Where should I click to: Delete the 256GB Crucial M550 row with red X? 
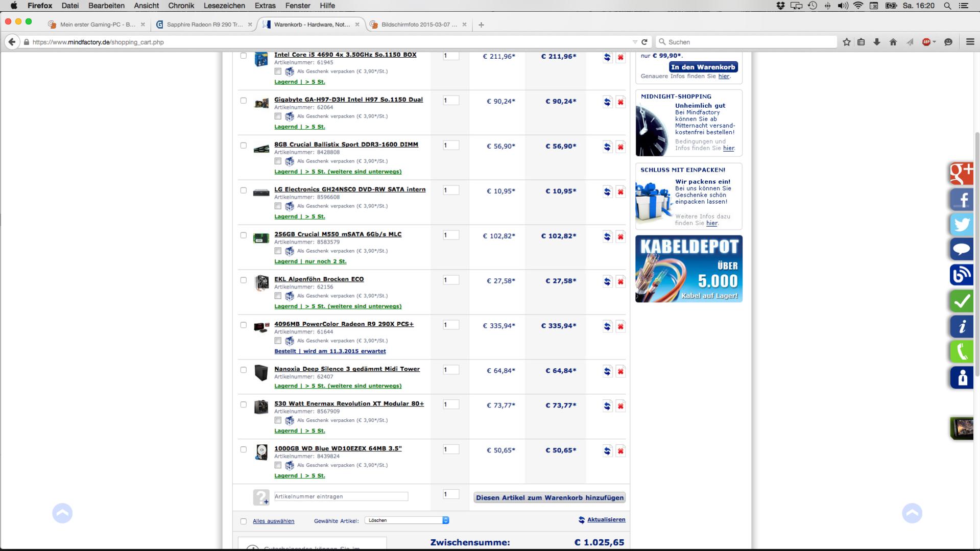coord(620,237)
